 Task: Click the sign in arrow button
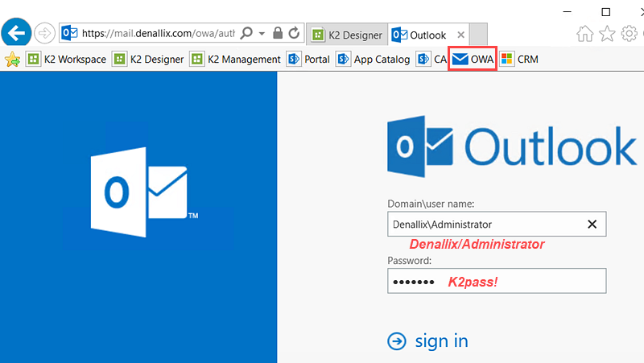click(427, 341)
